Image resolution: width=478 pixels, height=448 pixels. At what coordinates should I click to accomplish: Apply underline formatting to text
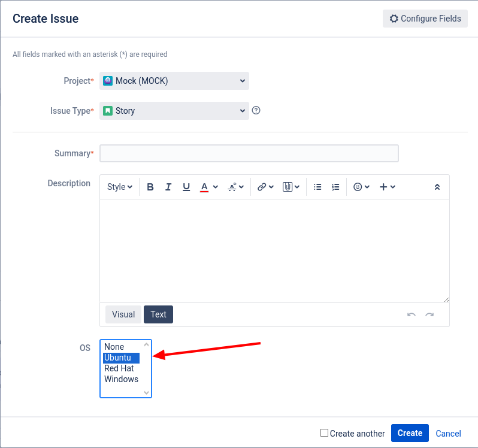[x=186, y=187]
